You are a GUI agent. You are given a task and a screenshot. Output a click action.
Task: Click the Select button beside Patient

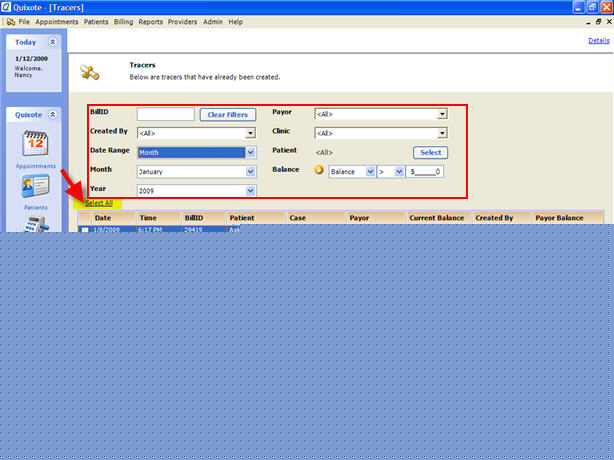(430, 152)
